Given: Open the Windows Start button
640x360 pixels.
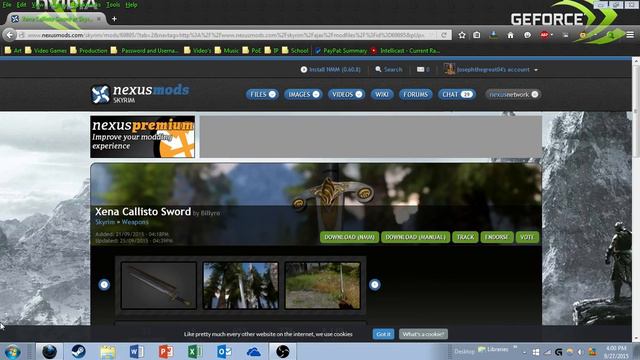Looking at the screenshot, I should (x=13, y=352).
